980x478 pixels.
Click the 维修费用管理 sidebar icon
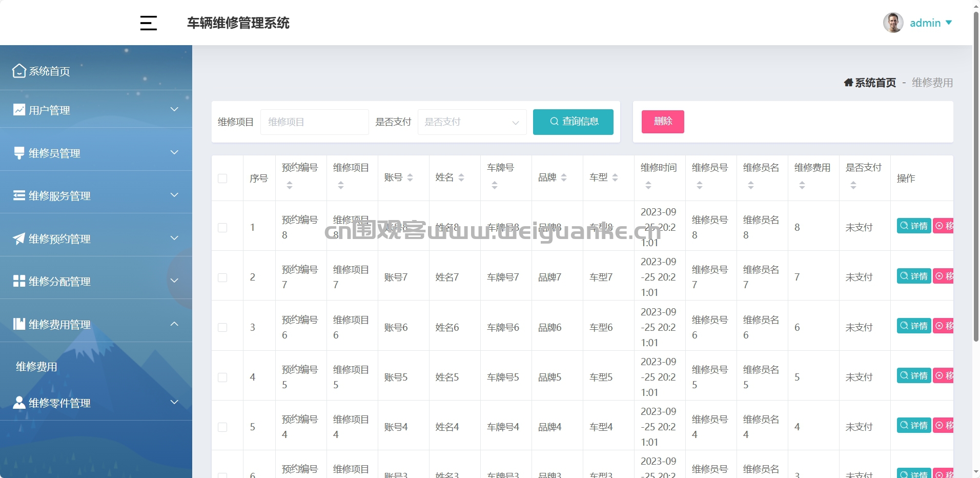click(19, 324)
